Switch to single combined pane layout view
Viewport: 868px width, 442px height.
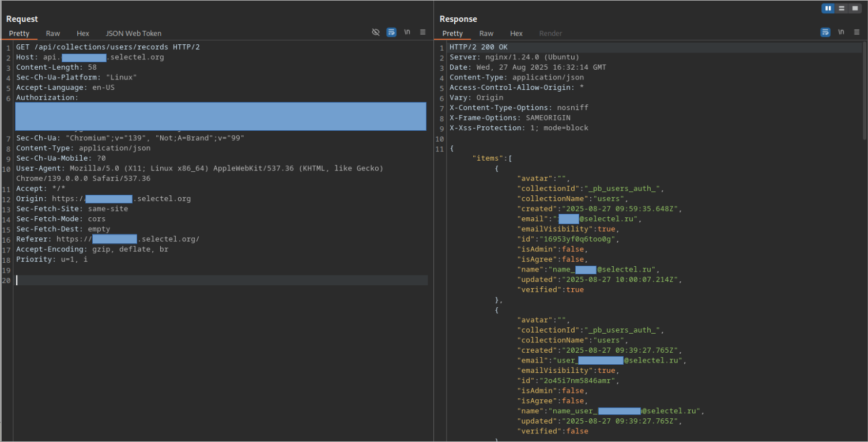pos(855,8)
